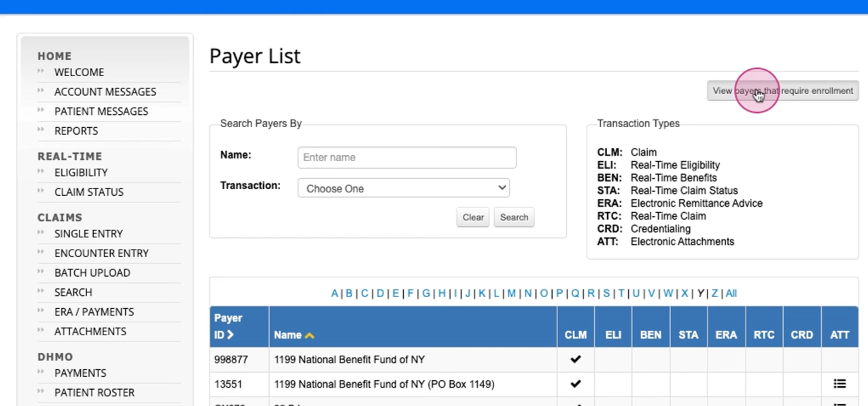
Task: Click the Clear button
Action: point(473,217)
